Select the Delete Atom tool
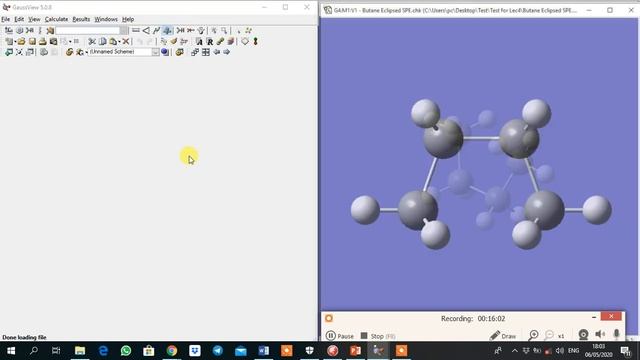Viewport: 640px width, 360px height. pyautogui.click(x=190, y=30)
